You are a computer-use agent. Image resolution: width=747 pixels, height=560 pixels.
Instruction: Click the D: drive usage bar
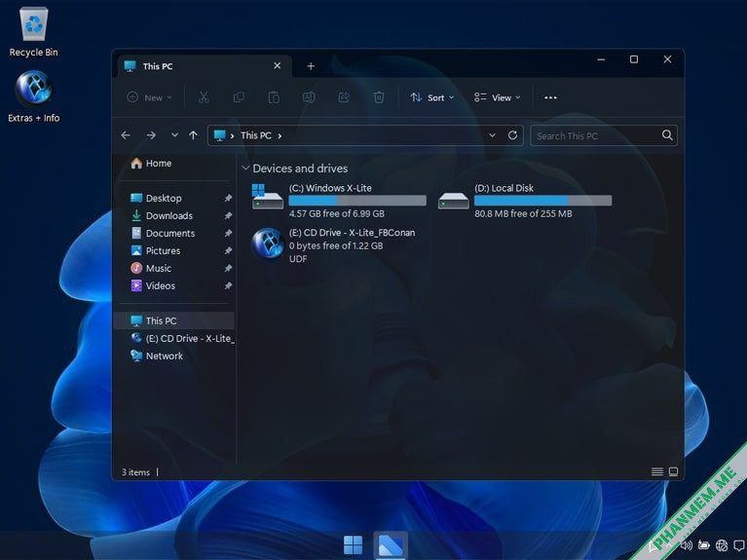coord(542,201)
